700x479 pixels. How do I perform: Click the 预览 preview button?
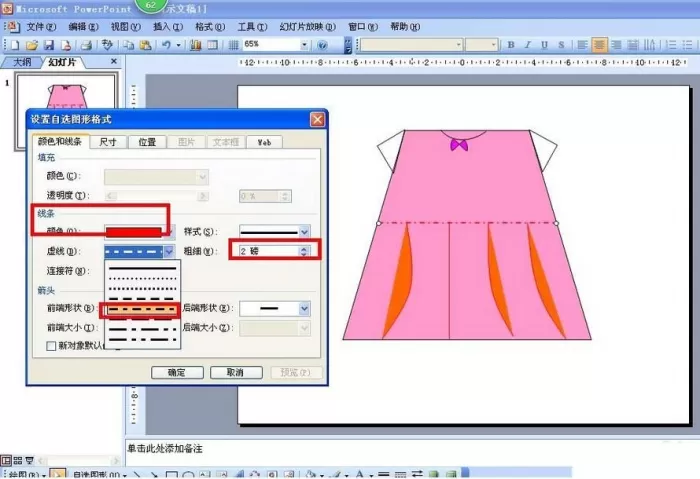pyautogui.click(x=296, y=372)
